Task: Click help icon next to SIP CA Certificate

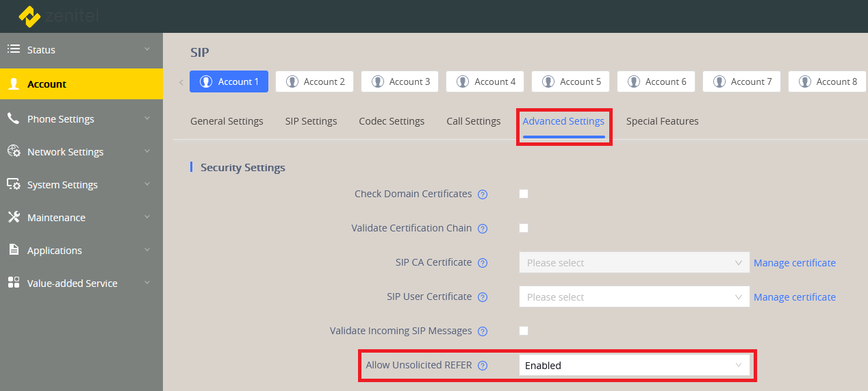Action: [483, 263]
